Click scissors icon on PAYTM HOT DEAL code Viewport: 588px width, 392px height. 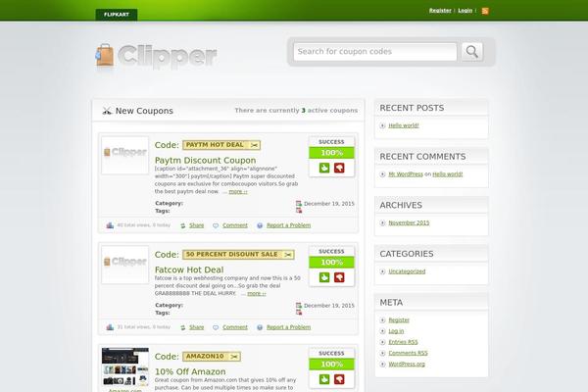[x=254, y=145]
